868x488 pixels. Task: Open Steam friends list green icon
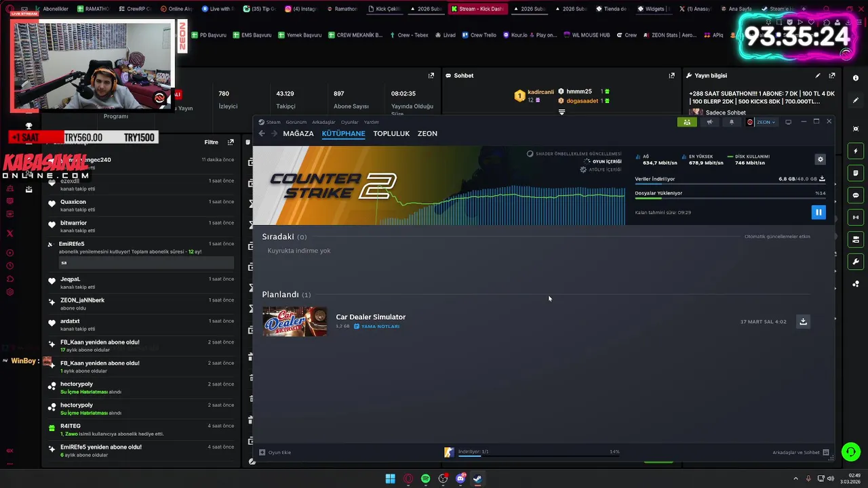coord(687,122)
